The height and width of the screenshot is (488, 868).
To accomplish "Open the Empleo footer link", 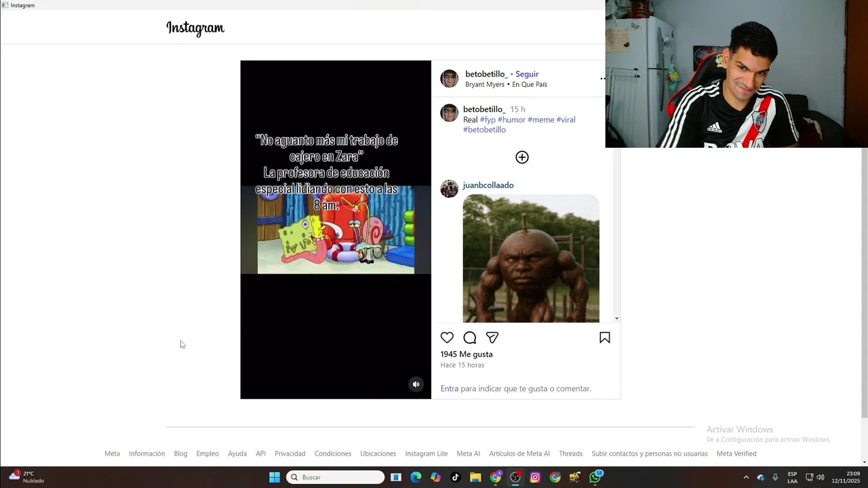I will coord(208,453).
